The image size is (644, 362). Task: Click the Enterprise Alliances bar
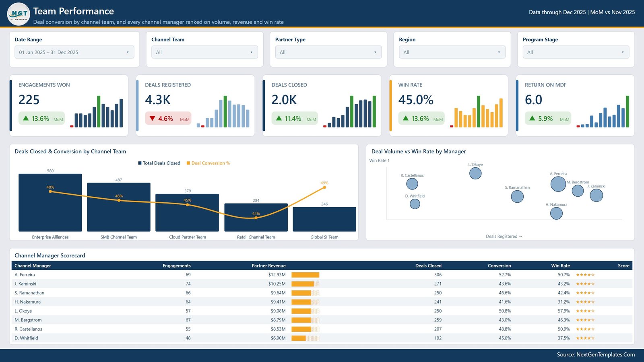[50, 203]
